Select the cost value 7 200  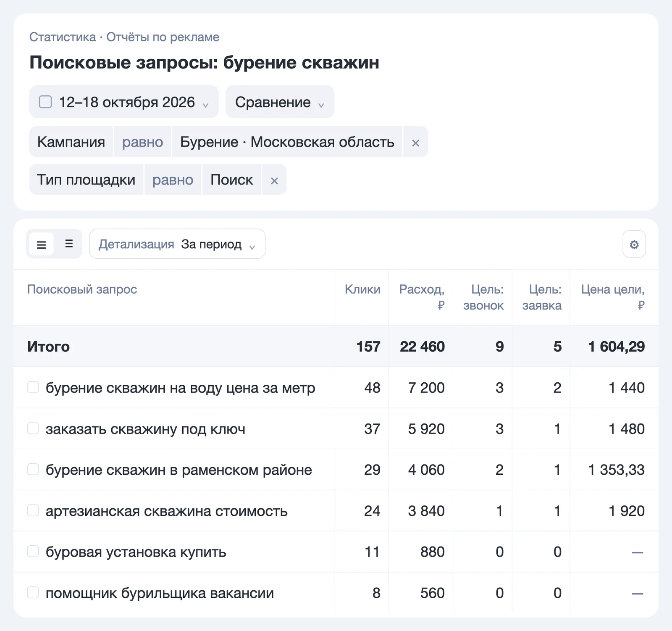tap(426, 387)
